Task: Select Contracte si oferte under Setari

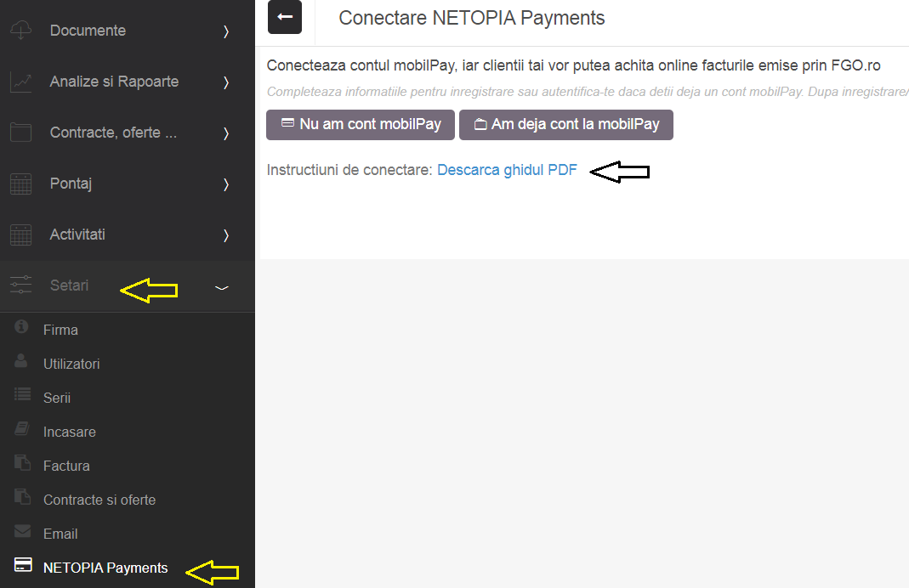Action: pyautogui.click(x=99, y=500)
